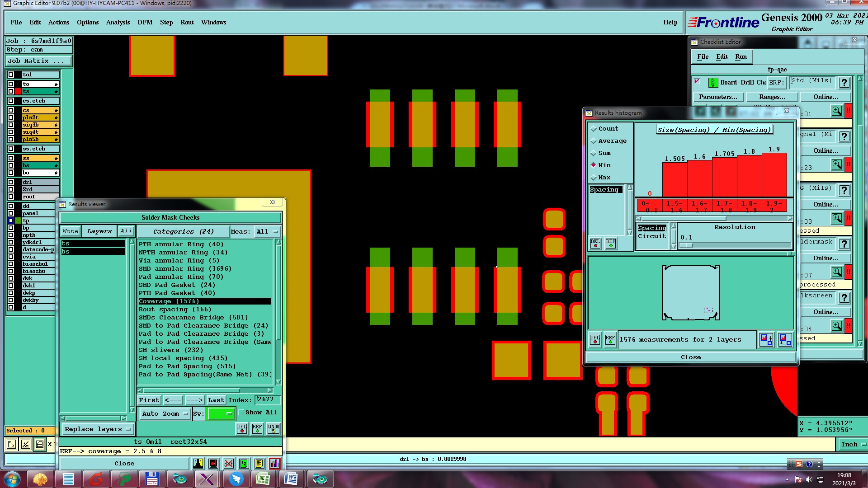Open the Replace layers dropdown

click(97, 429)
